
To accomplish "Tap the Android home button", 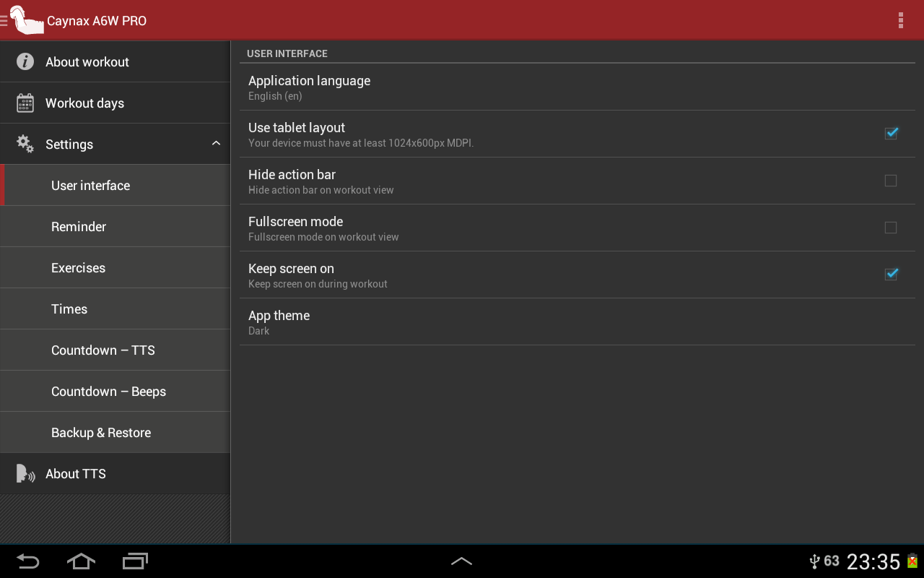I will (x=81, y=561).
